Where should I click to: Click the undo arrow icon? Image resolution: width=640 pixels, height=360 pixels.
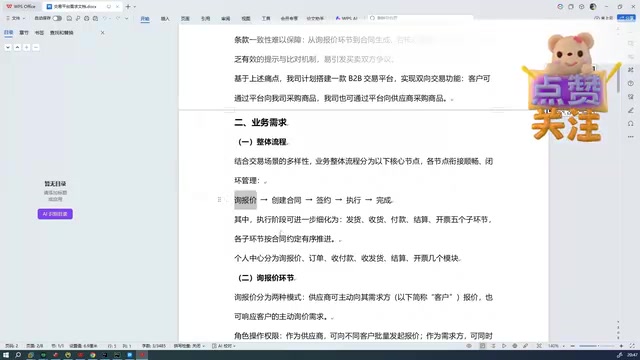coord(104,18)
